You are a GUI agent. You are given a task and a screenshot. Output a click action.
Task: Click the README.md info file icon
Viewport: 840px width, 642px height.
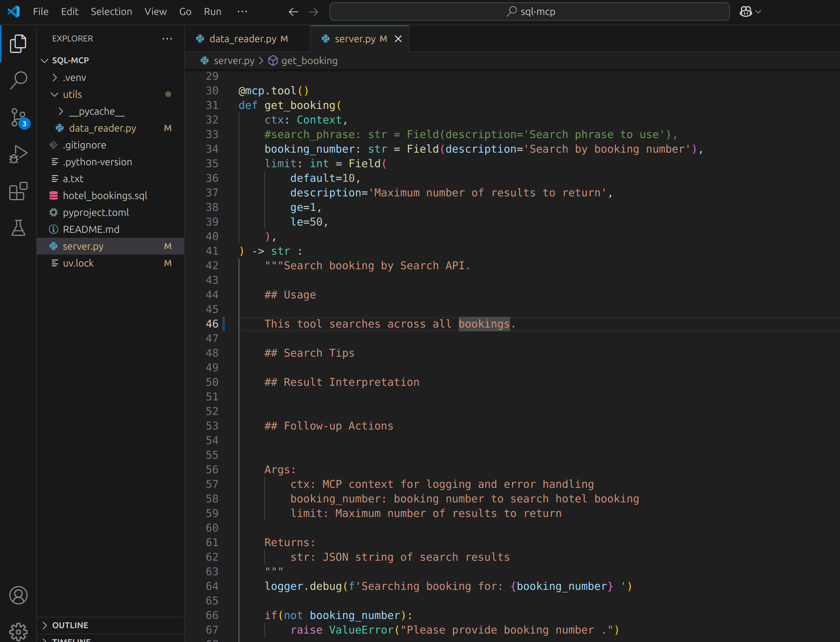tap(54, 229)
